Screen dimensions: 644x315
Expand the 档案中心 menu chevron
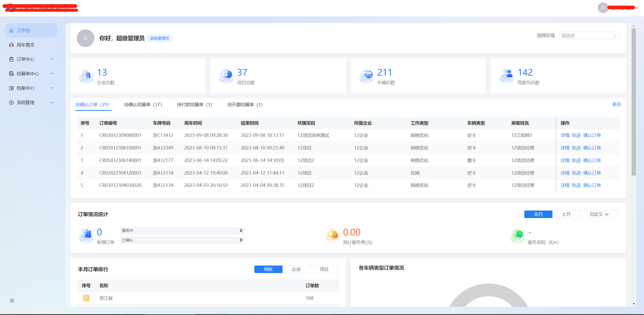52,88
